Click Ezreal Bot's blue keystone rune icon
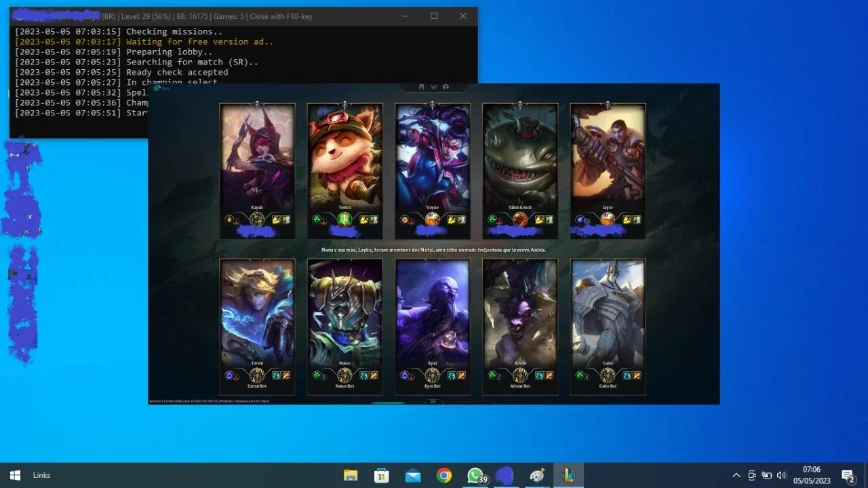Screen dimensions: 868x488 click(x=229, y=375)
